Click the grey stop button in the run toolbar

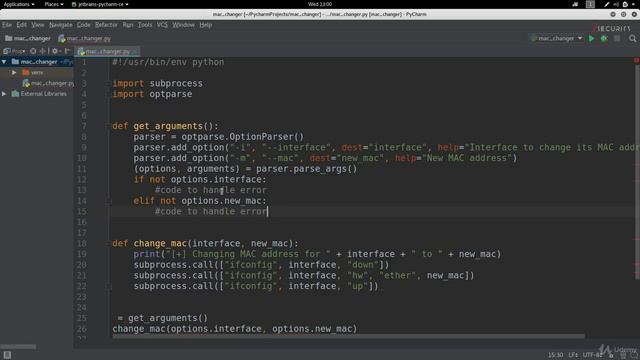617,38
